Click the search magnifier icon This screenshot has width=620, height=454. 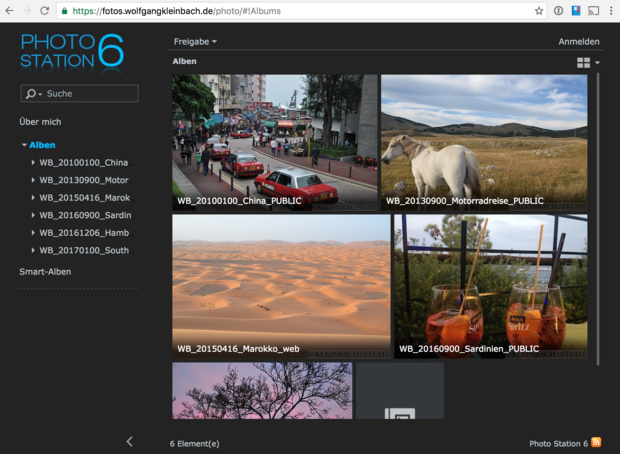pos(31,94)
